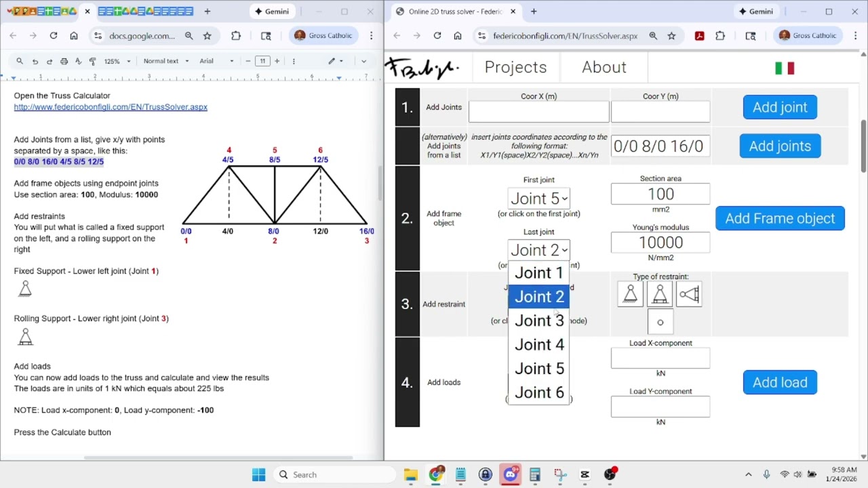Screen dimensions: 868x488
Task: Open Snipping Tool from taskbar
Action: pos(559,474)
